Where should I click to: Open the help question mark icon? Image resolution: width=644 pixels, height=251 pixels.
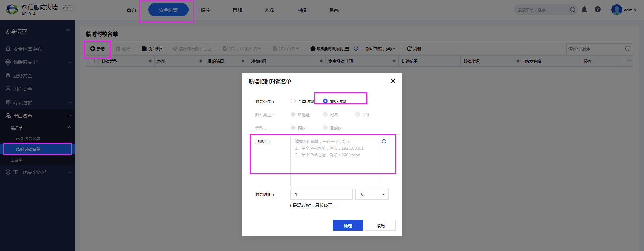pos(598,10)
